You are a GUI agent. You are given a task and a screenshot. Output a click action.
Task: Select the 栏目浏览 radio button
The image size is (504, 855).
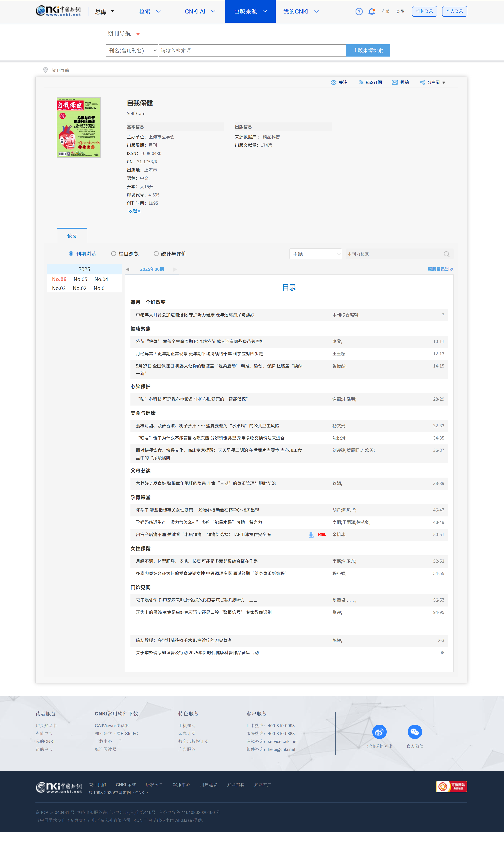pos(114,254)
